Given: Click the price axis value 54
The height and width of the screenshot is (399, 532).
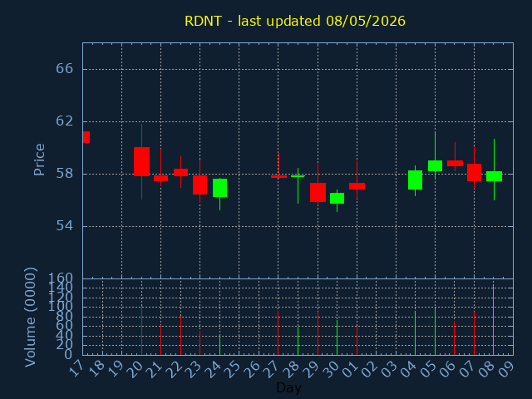Looking at the screenshot, I should point(65,226).
